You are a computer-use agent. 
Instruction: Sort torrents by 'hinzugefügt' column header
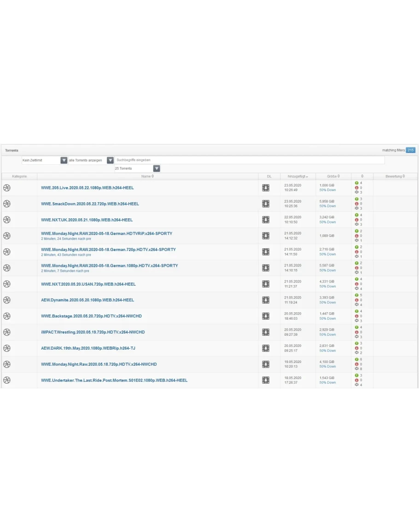click(298, 176)
